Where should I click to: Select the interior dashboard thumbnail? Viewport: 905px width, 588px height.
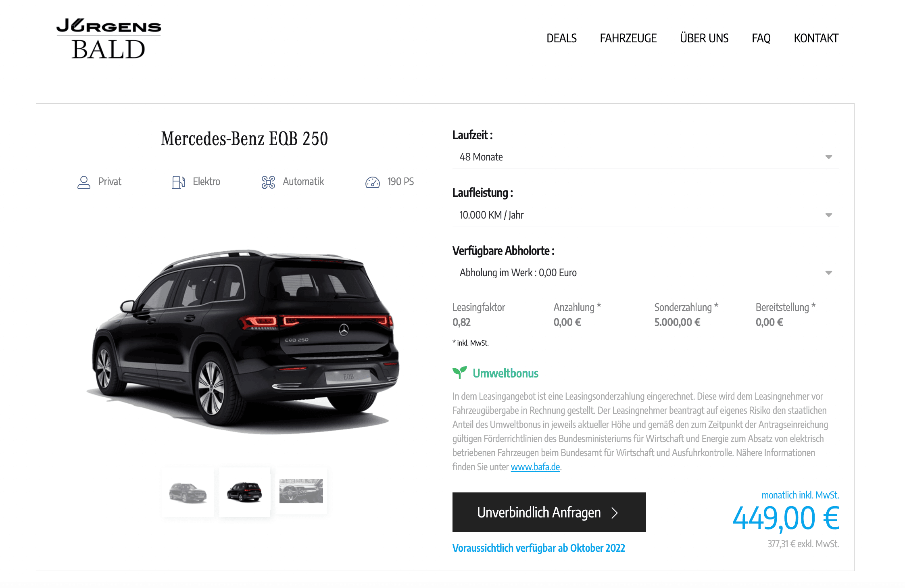tap(301, 491)
